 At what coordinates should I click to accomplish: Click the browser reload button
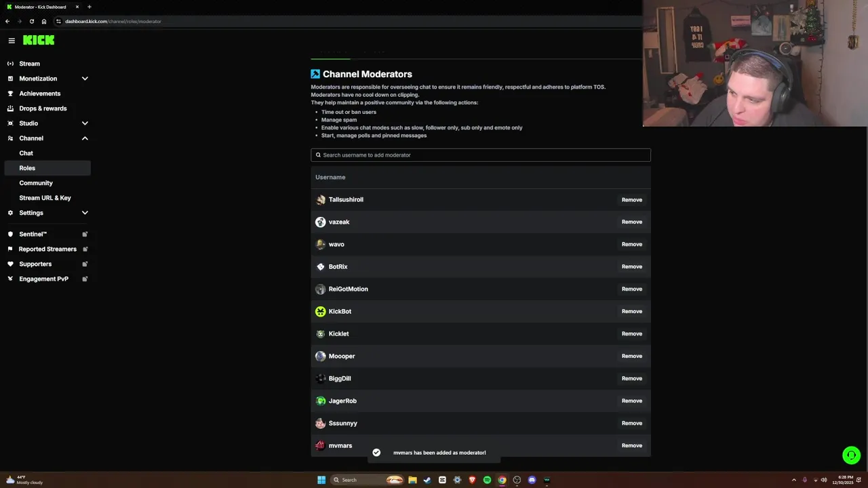pyautogui.click(x=32, y=21)
